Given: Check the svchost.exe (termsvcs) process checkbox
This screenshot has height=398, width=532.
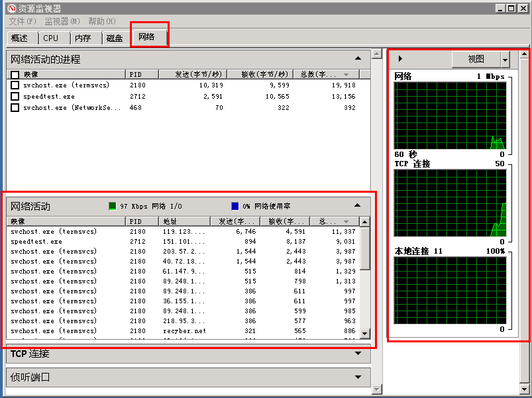Looking at the screenshot, I should (x=15, y=85).
